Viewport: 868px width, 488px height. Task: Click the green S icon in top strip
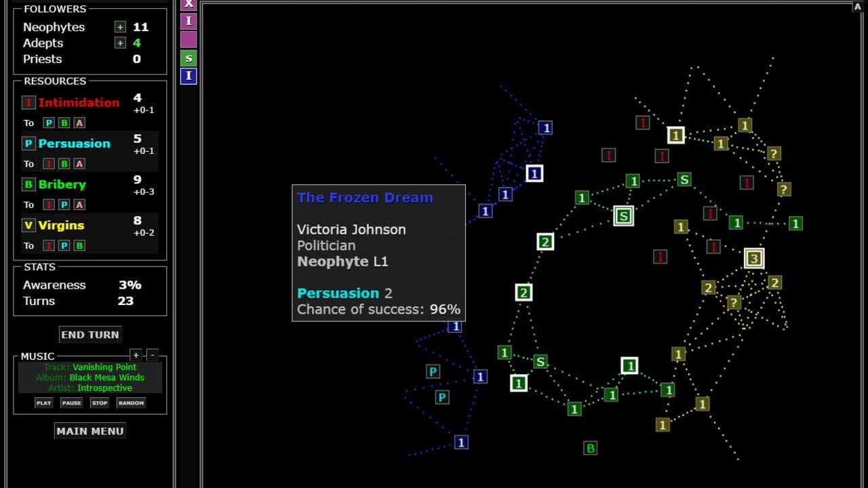click(189, 58)
